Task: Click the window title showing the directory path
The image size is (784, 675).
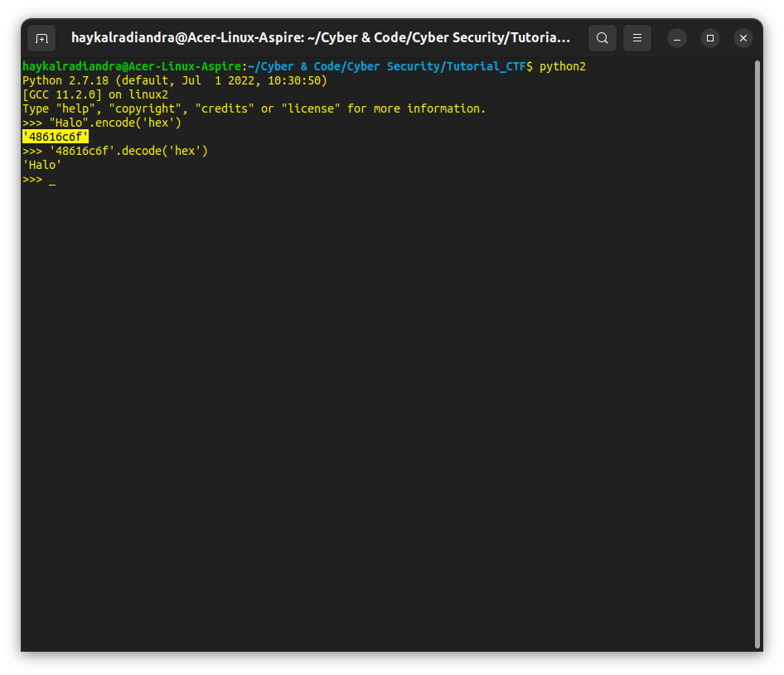Action: click(321, 37)
